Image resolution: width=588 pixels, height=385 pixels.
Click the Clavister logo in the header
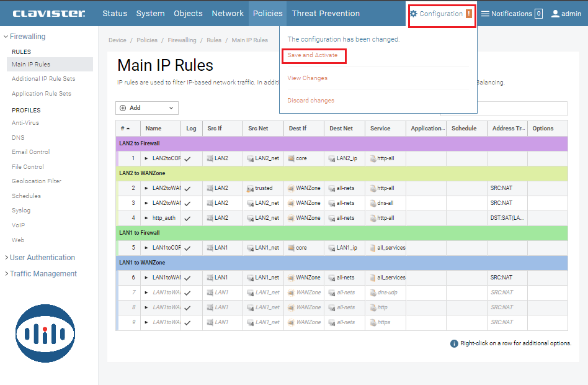click(x=49, y=13)
